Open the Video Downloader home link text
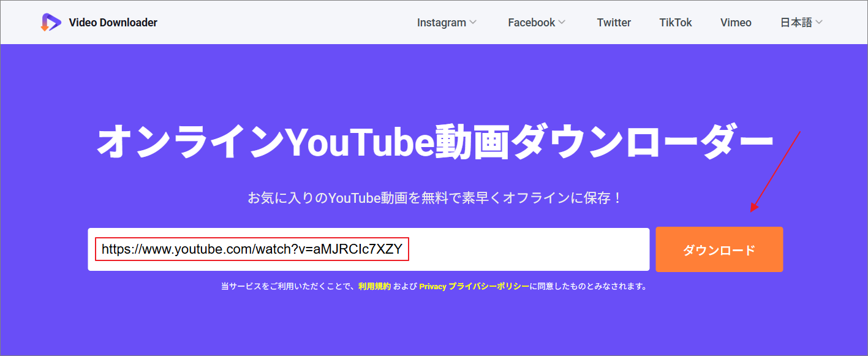The image size is (868, 356). click(x=113, y=23)
